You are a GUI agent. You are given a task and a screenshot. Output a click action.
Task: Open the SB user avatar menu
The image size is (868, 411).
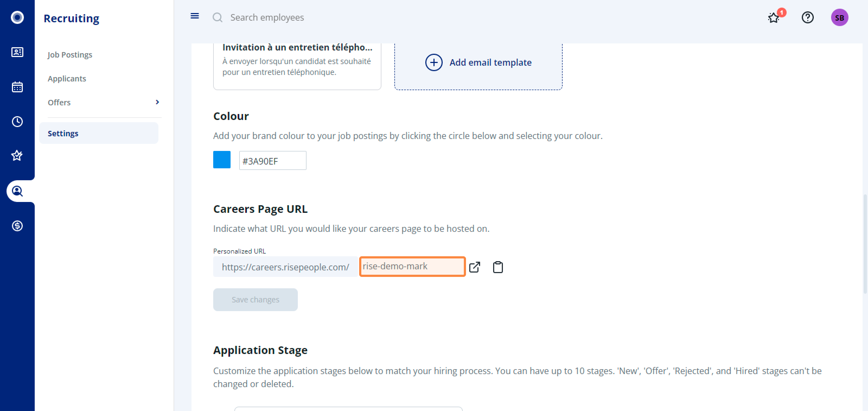[839, 18]
